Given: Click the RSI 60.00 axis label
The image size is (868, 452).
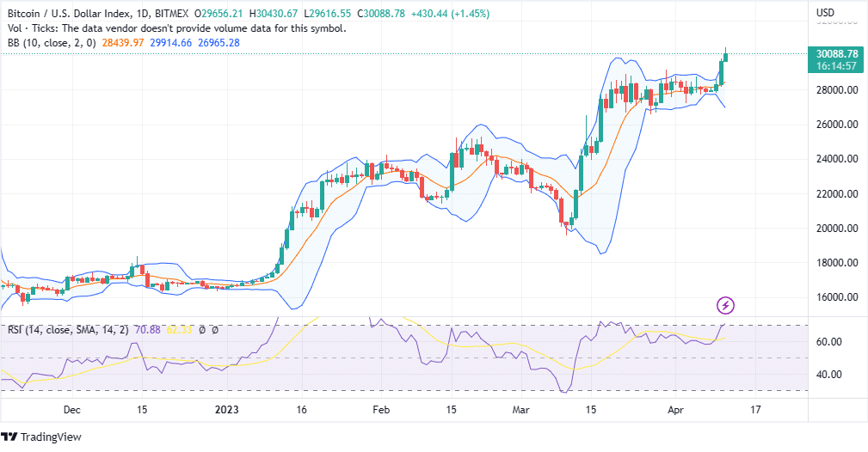Looking at the screenshot, I should (x=829, y=342).
